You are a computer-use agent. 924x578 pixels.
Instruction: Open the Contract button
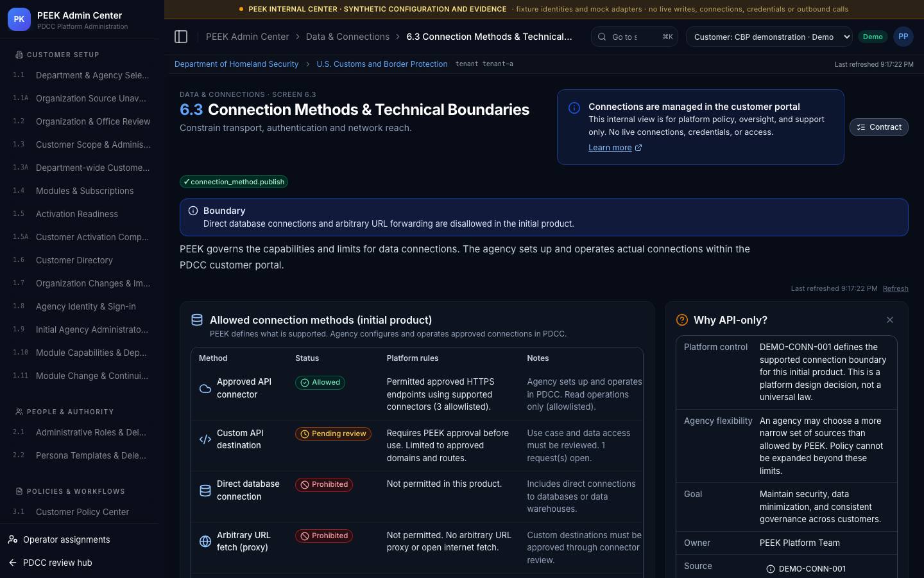pyautogui.click(x=879, y=127)
